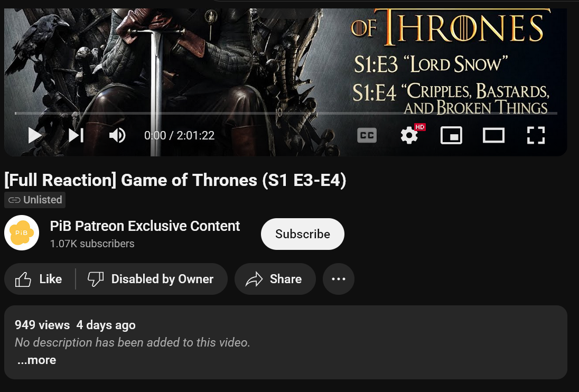579x392 pixels.
Task: Mute the video volume
Action: tap(117, 135)
